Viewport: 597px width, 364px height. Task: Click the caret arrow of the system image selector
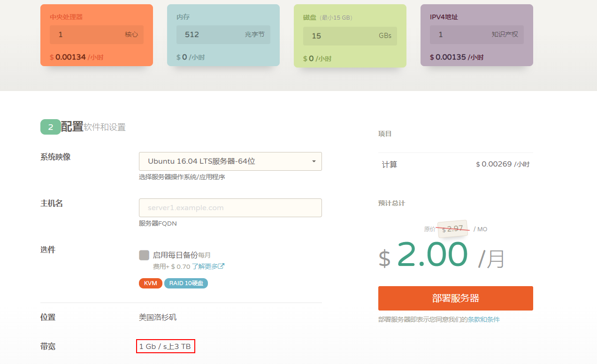[314, 161]
